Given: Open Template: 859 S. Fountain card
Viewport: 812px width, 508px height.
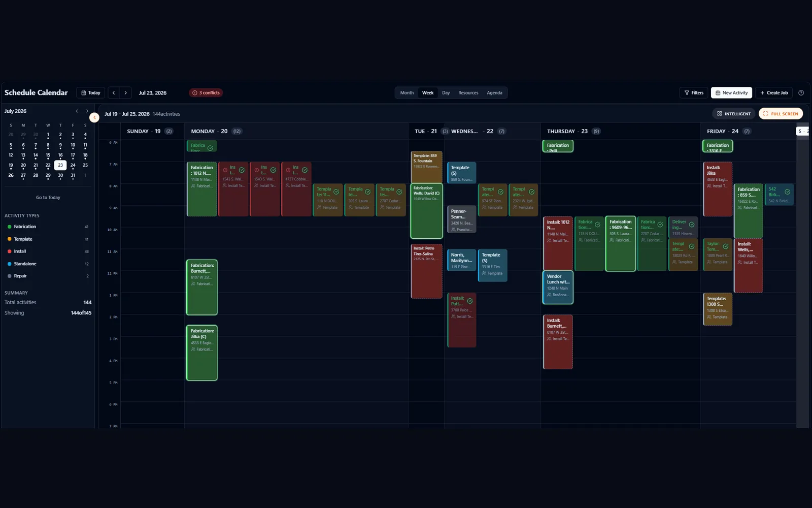Looking at the screenshot, I should click(426, 167).
